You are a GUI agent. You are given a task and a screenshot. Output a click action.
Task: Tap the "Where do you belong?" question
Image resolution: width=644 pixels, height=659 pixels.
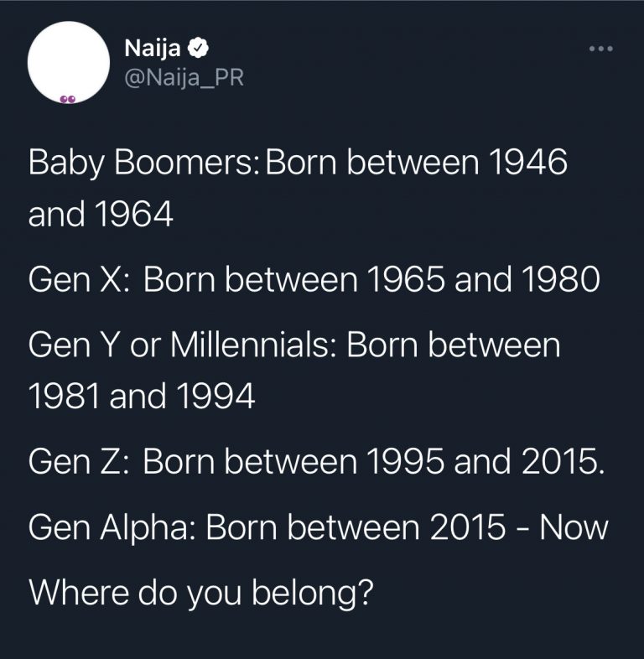200,592
